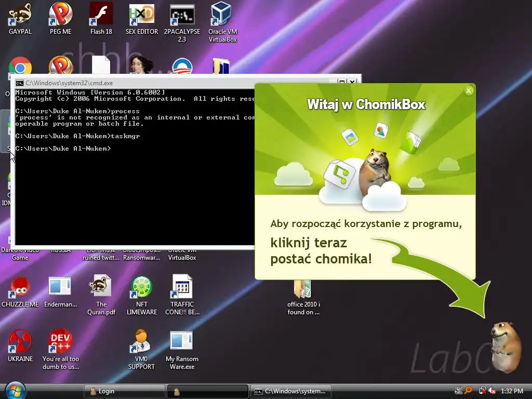Open My Ransom Ware.exe desktop file
The height and width of the screenshot is (399, 532).
click(x=182, y=350)
